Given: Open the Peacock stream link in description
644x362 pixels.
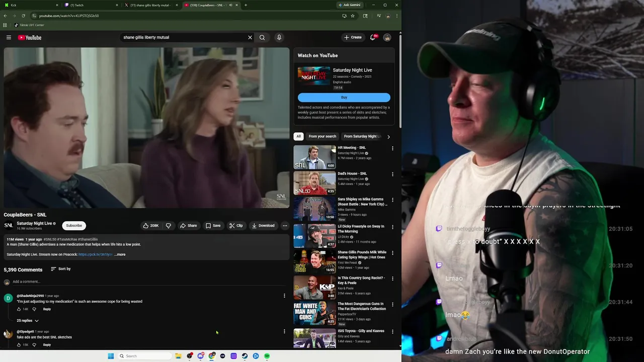Looking at the screenshot, I should coord(95,254).
